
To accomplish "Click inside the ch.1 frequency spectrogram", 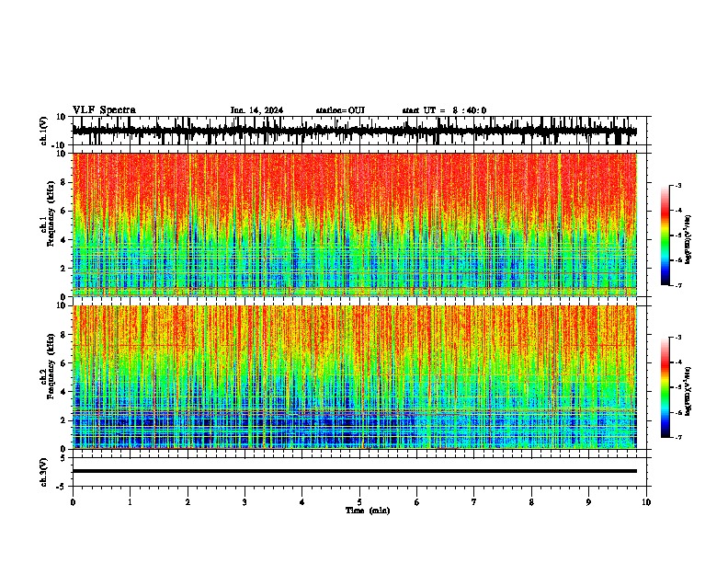I will pos(354,224).
